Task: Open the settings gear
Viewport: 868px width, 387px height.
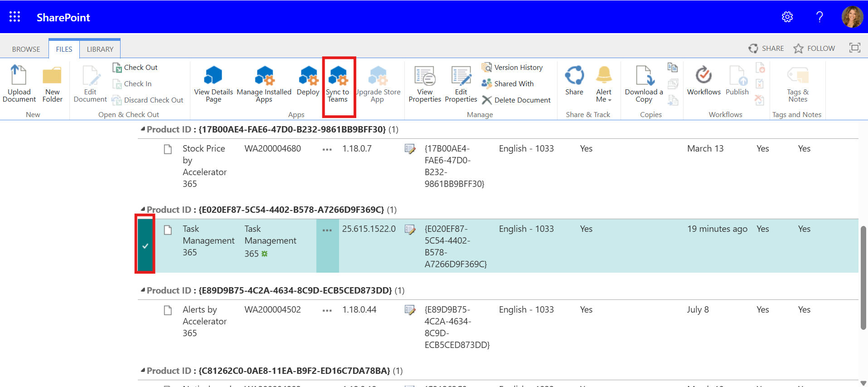Action: (x=787, y=17)
